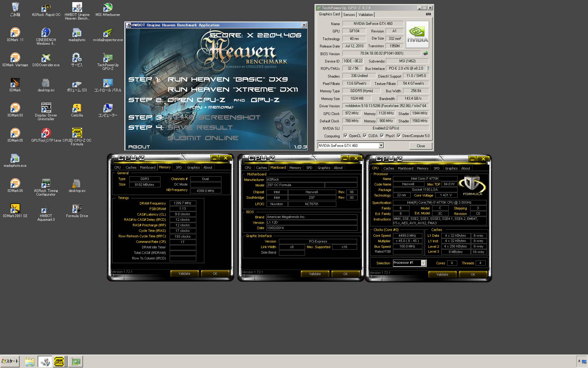Toggle the OpenCL checkbox in GPU-Z
This screenshot has height=368, width=588.
click(x=345, y=136)
